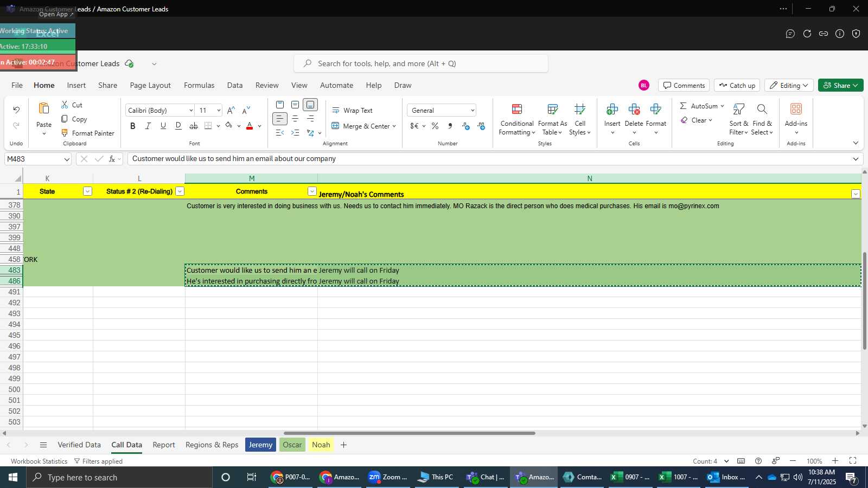Open the font name Calibri dropdown
The image size is (868, 488).
[191, 111]
